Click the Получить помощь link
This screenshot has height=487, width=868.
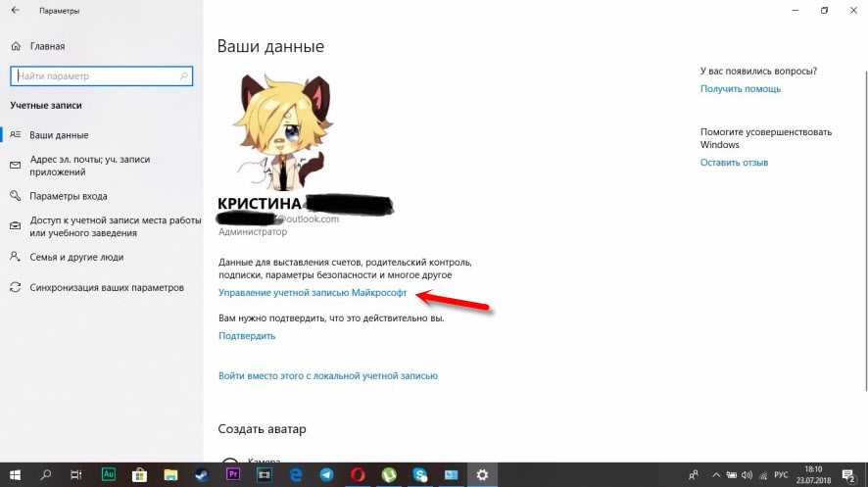[x=740, y=88]
